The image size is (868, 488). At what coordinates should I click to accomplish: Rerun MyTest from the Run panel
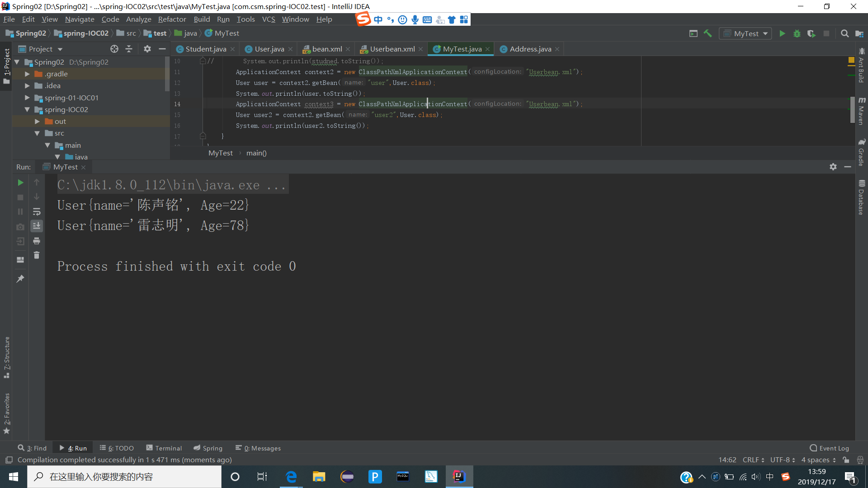20,183
